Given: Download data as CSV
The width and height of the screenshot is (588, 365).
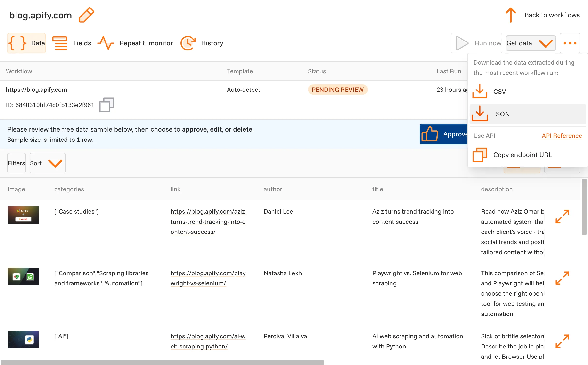Looking at the screenshot, I should coord(528,92).
